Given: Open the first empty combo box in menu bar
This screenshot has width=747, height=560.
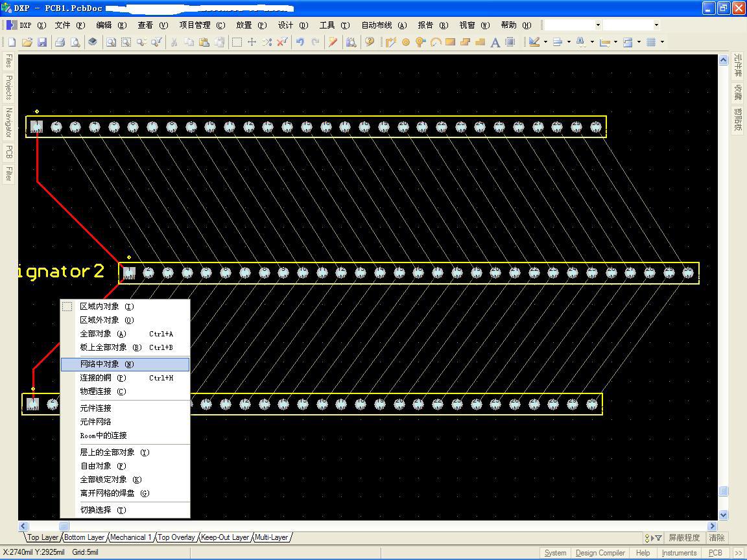Looking at the screenshot, I should (572, 25).
